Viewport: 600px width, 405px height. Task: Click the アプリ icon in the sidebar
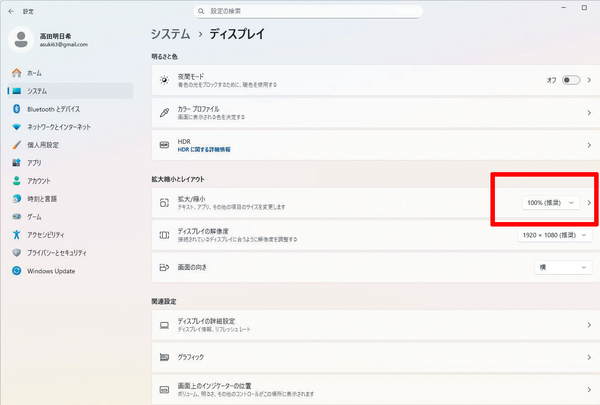(16, 163)
